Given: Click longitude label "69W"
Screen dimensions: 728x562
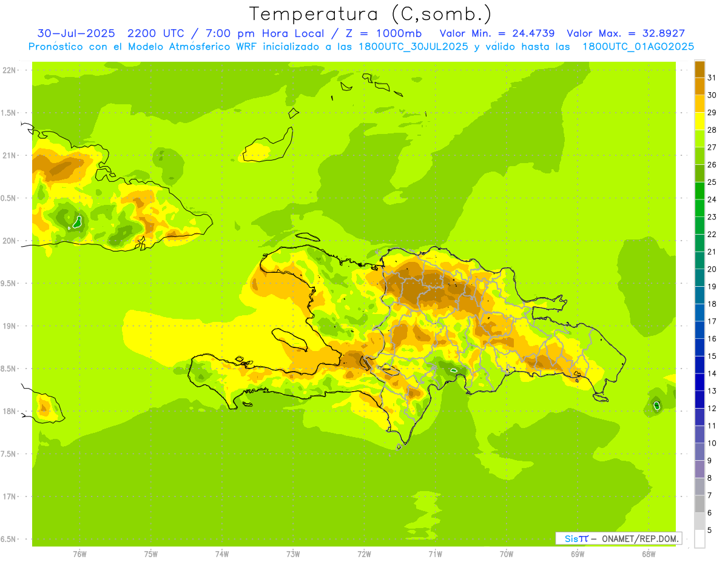Looking at the screenshot, I should point(578,554).
